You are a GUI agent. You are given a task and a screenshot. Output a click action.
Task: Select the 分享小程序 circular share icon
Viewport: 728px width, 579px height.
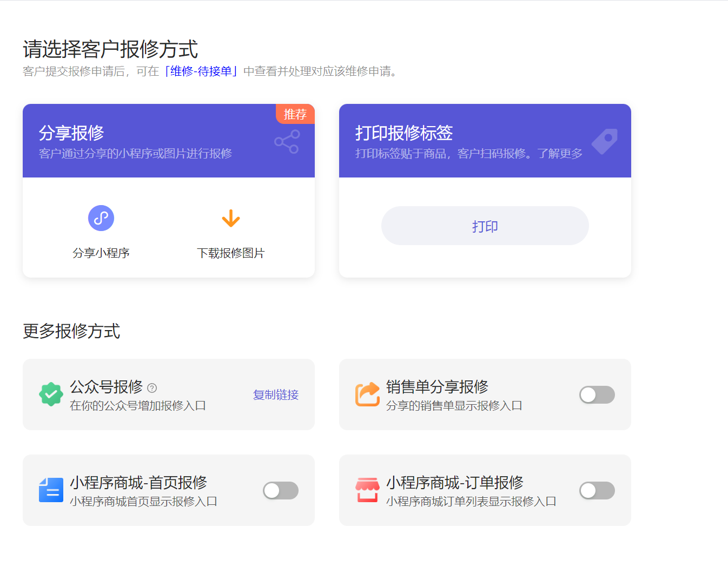pyautogui.click(x=101, y=218)
